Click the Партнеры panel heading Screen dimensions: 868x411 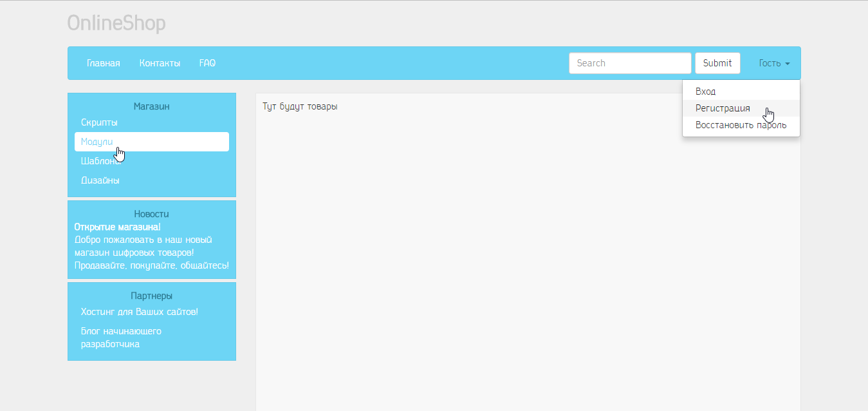tap(151, 296)
